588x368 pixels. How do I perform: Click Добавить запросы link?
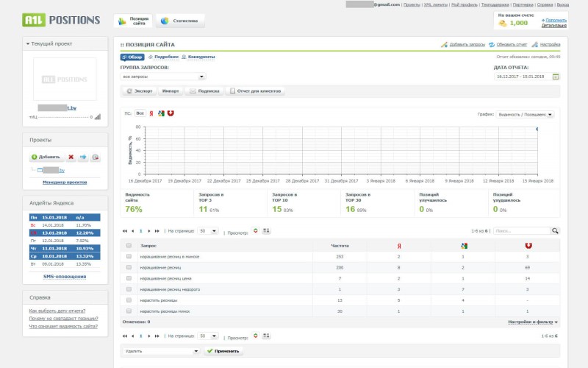[467, 45]
